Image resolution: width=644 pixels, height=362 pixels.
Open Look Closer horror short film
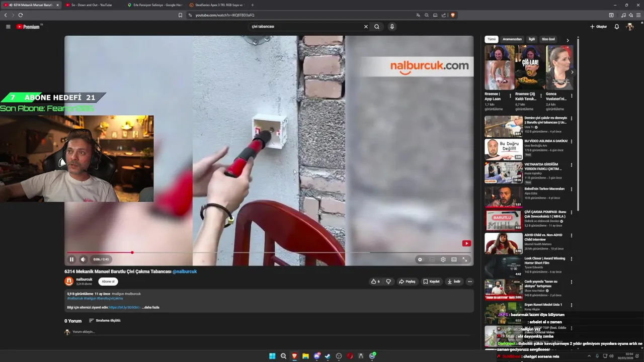pyautogui.click(x=544, y=260)
